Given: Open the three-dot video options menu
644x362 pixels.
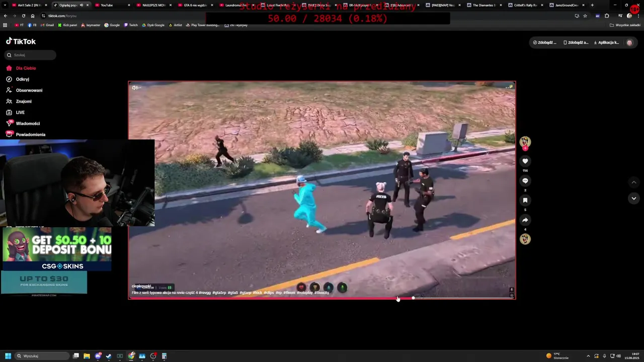Looking at the screenshot, I should pyautogui.click(x=508, y=87).
